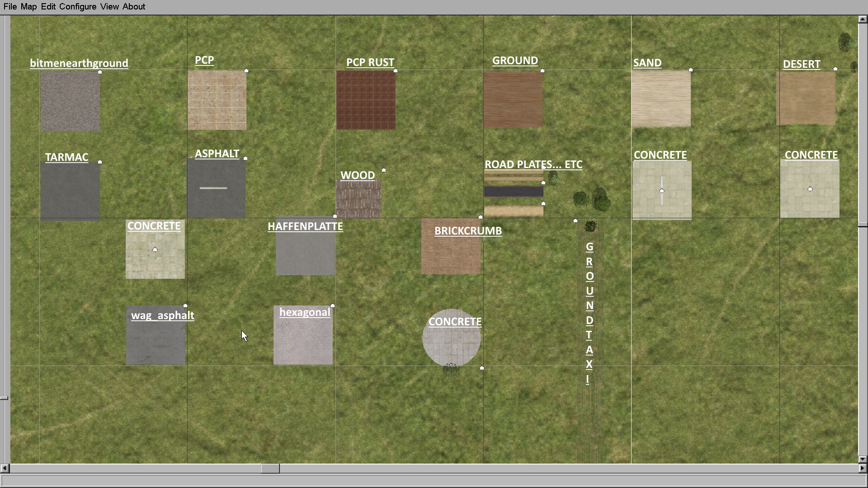Select the PCP RUST texture tile
This screenshot has height=488, width=868.
366,100
